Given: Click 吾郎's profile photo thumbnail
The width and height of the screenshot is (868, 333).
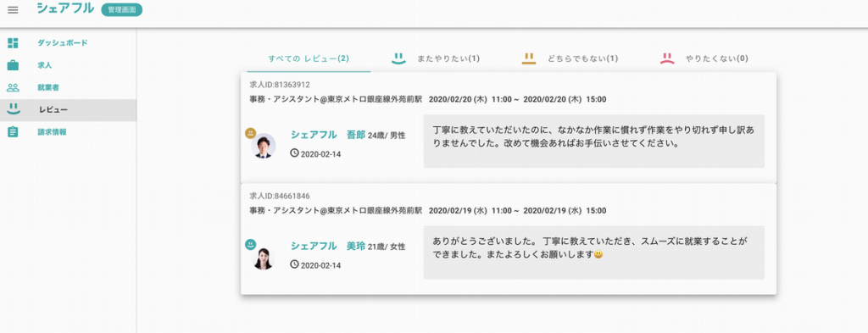Looking at the screenshot, I should [263, 146].
